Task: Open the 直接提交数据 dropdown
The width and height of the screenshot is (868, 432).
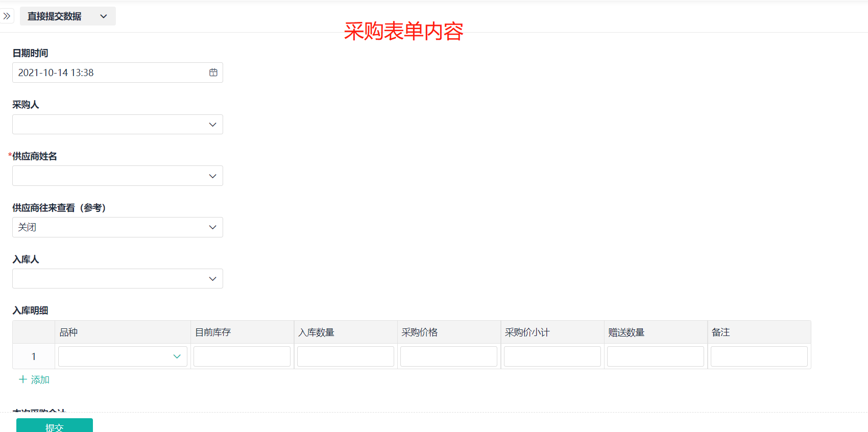Action: pos(67,16)
